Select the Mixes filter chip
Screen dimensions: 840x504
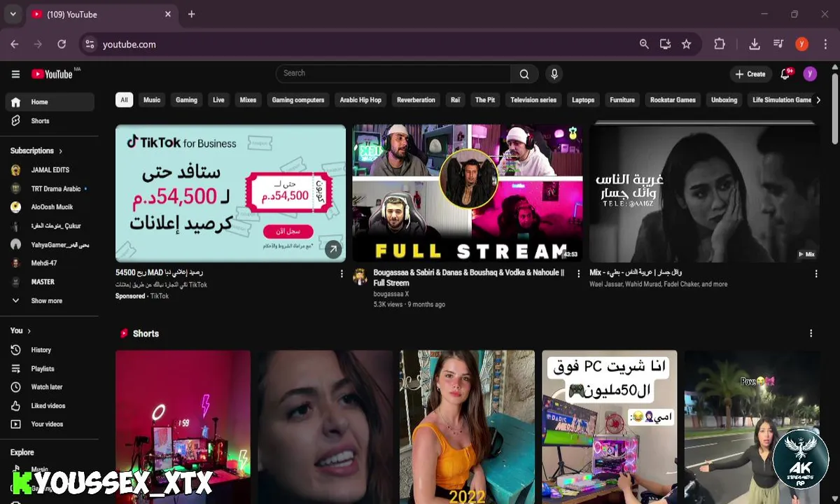click(x=248, y=100)
